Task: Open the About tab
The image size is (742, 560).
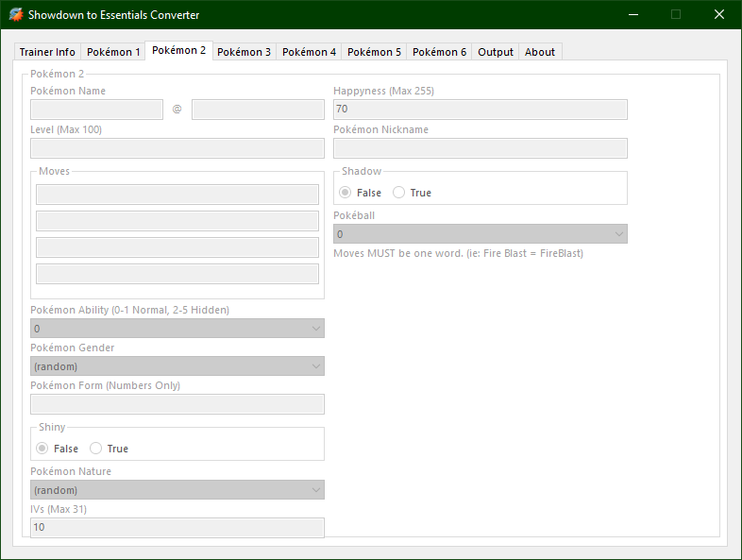Action: 540,52
